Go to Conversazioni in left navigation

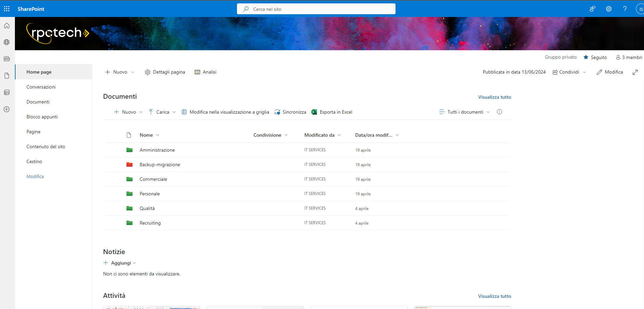point(41,87)
